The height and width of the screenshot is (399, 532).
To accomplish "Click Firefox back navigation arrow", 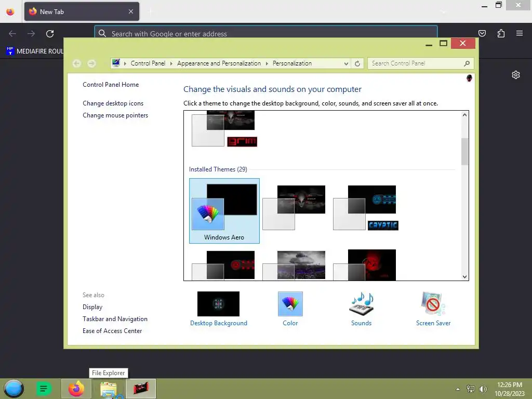I will click(x=12, y=34).
